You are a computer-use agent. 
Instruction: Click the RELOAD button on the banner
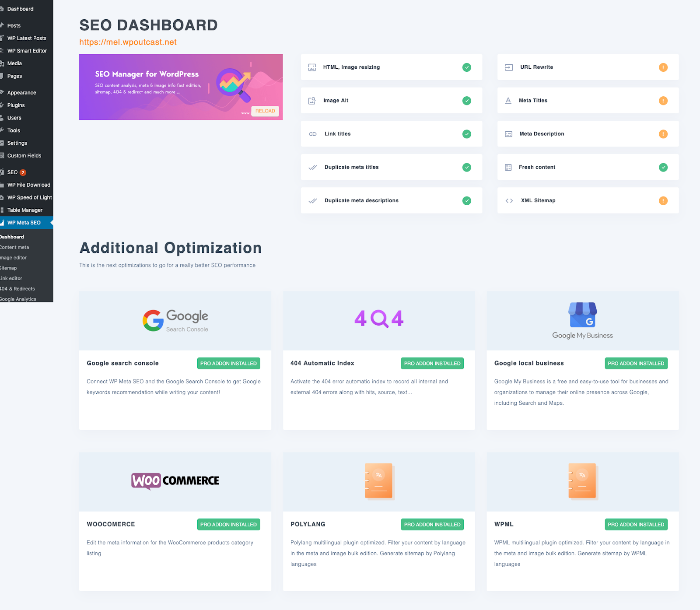click(265, 111)
